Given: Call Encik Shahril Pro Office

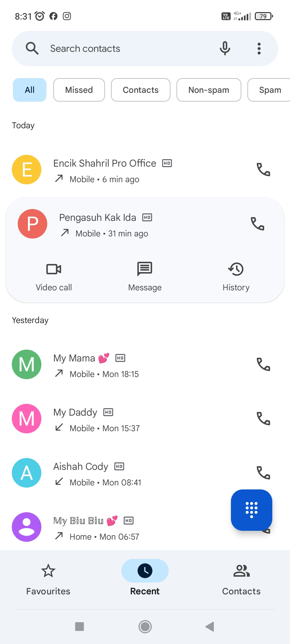Looking at the screenshot, I should 263,170.
